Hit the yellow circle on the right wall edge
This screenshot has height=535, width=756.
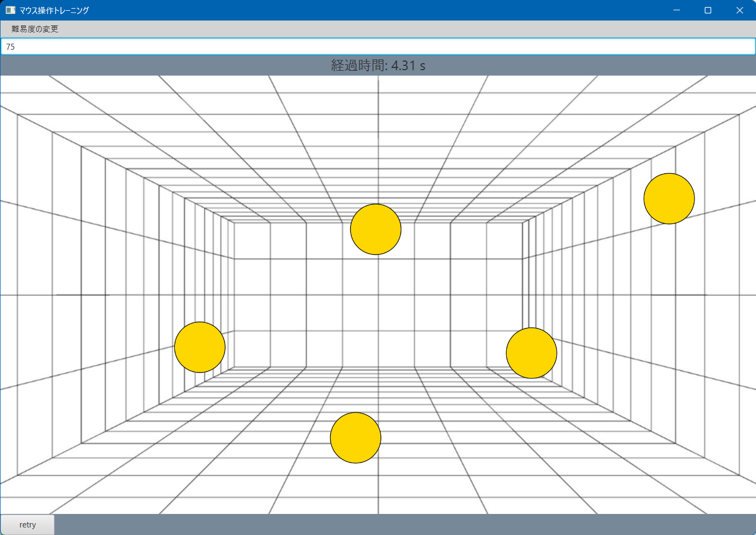(x=531, y=353)
